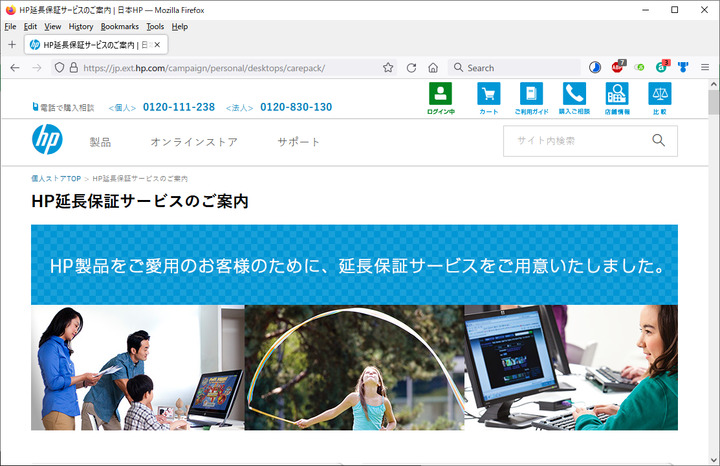Image resolution: width=720 pixels, height=466 pixels.
Task: Reload the page
Action: point(411,68)
